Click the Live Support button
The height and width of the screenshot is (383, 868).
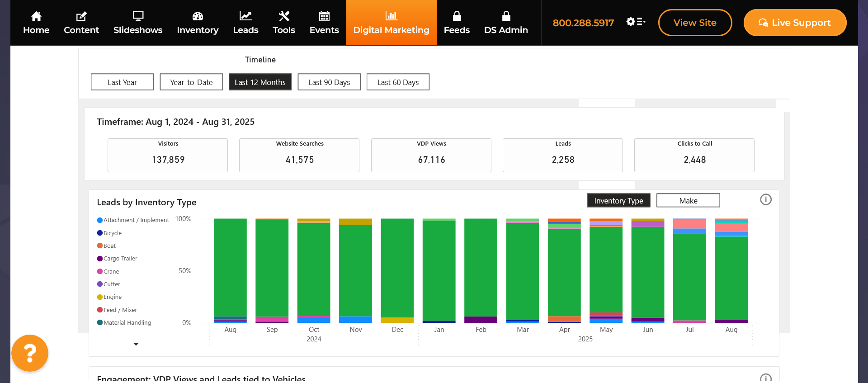(x=795, y=23)
